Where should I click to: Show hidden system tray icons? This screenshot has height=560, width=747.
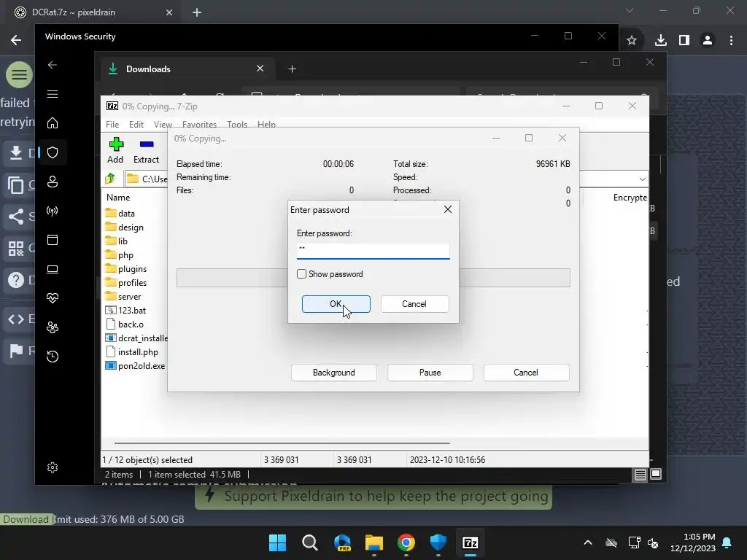pos(588,542)
